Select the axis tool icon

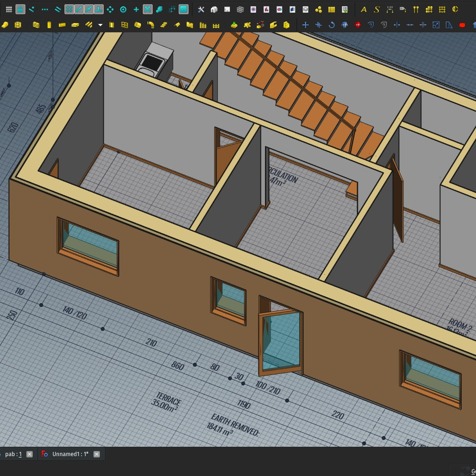[416, 10]
